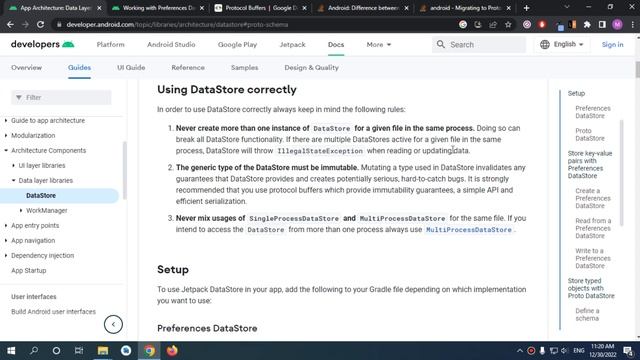Open Build Android user interfaces
The width and height of the screenshot is (640, 360).
53,312
